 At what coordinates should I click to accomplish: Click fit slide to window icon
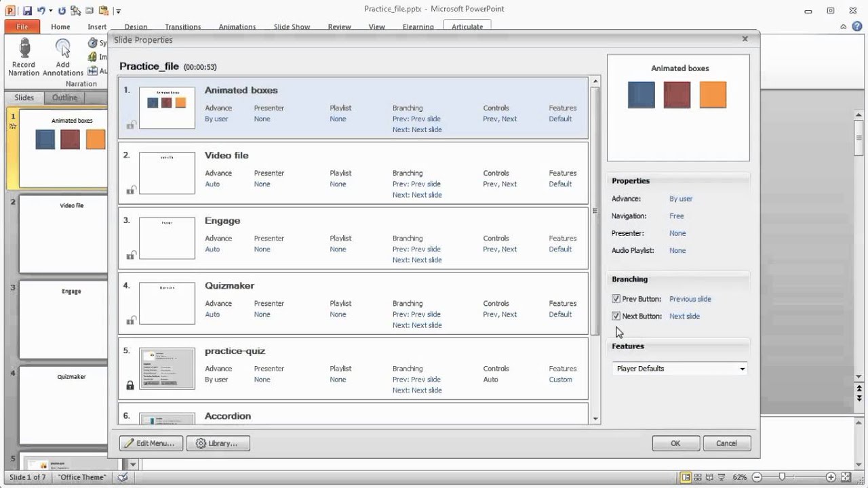[845, 477]
